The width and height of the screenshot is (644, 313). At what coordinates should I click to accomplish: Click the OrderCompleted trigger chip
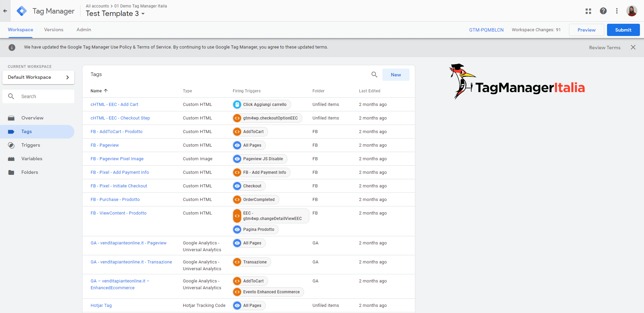[x=256, y=200]
